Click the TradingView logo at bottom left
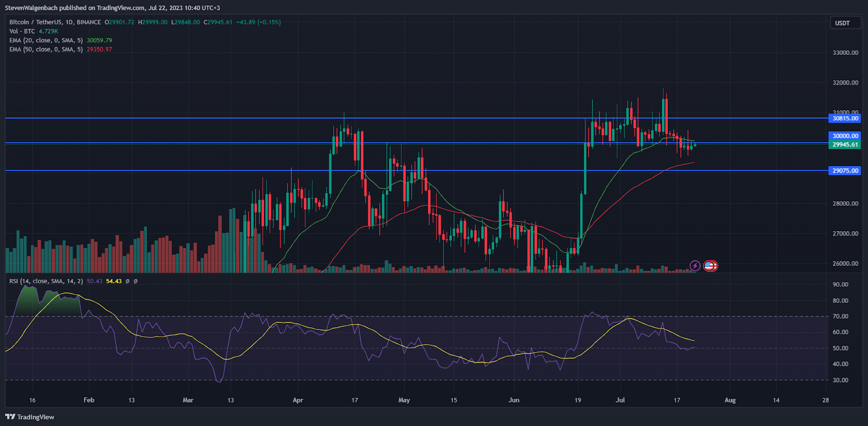This screenshot has width=868, height=426. [30, 417]
